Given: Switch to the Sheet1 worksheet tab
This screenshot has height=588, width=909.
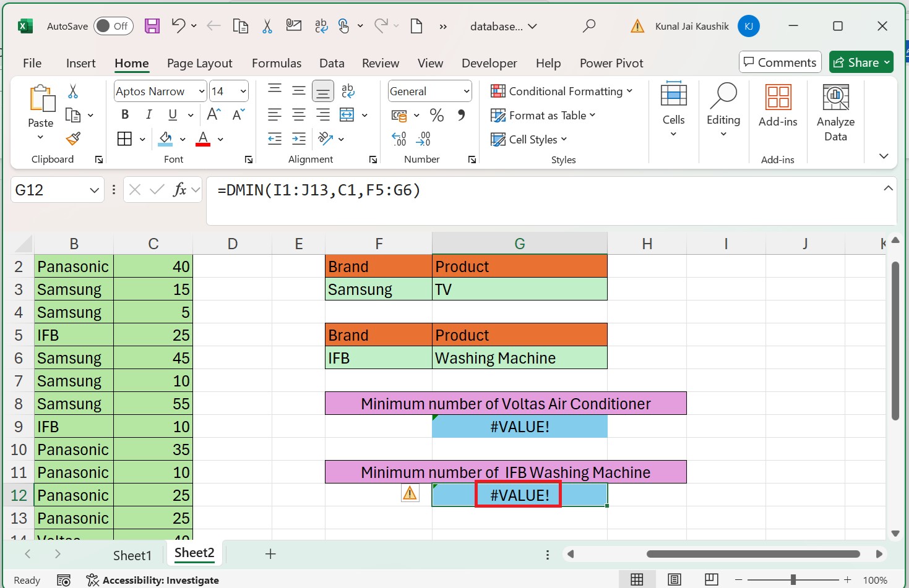Looking at the screenshot, I should [132, 555].
